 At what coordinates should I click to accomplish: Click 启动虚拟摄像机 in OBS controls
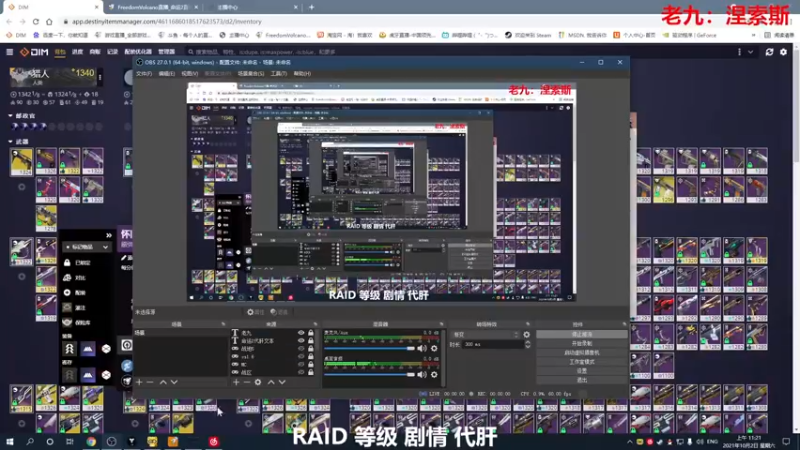[582, 353]
